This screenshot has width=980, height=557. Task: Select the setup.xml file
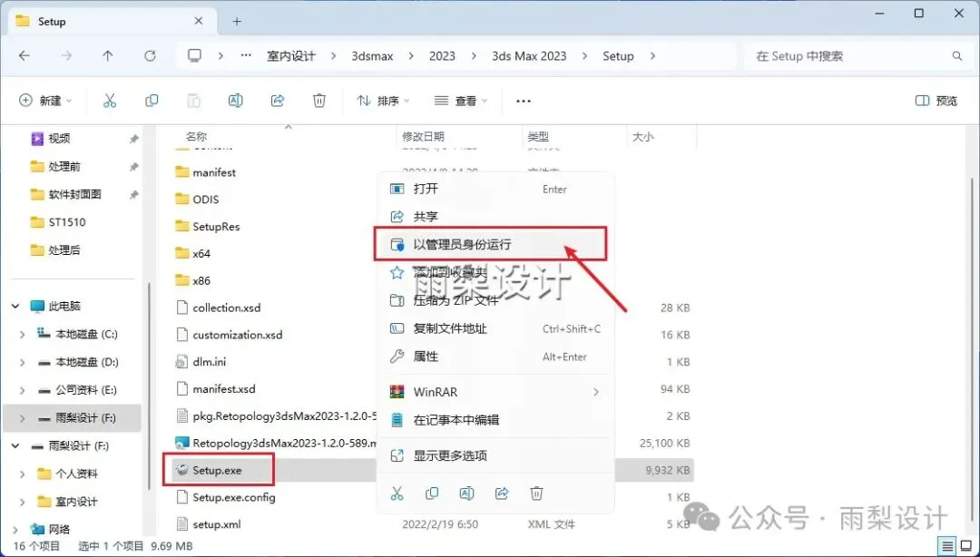216,524
